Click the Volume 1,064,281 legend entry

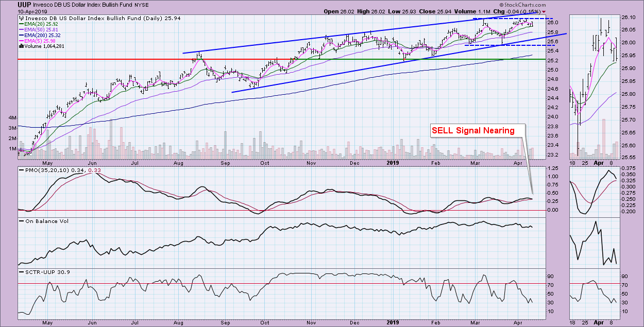point(45,46)
